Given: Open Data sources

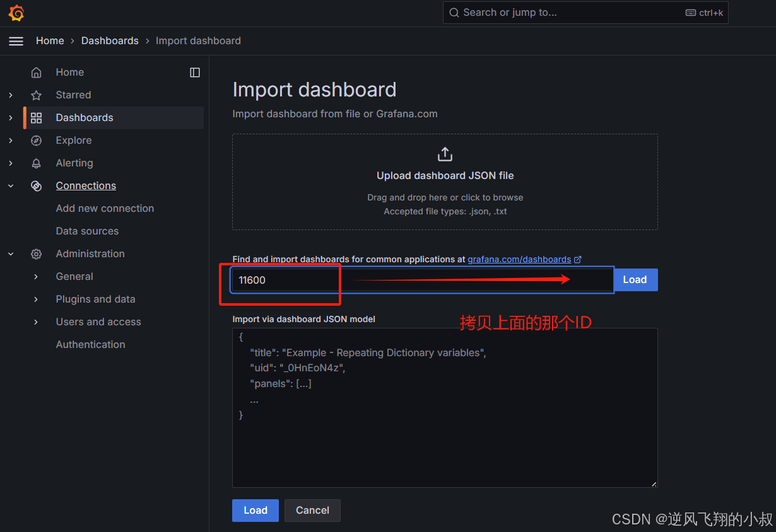Looking at the screenshot, I should pyautogui.click(x=87, y=231).
